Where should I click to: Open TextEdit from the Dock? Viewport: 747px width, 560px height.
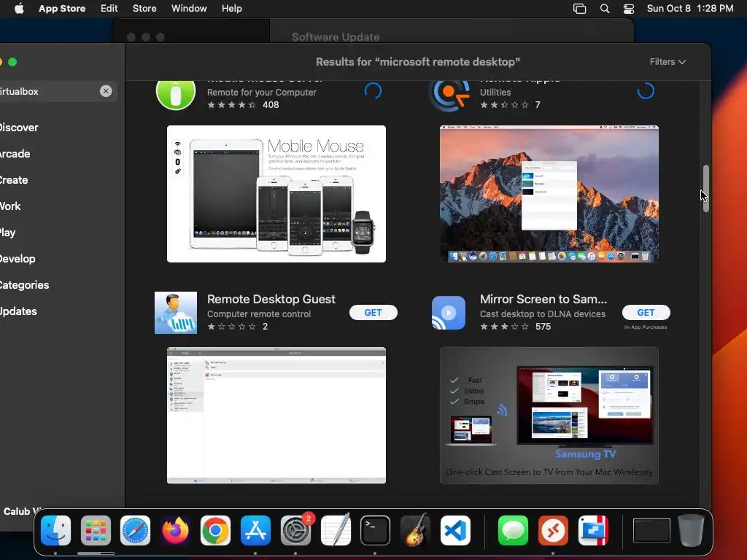point(336,531)
